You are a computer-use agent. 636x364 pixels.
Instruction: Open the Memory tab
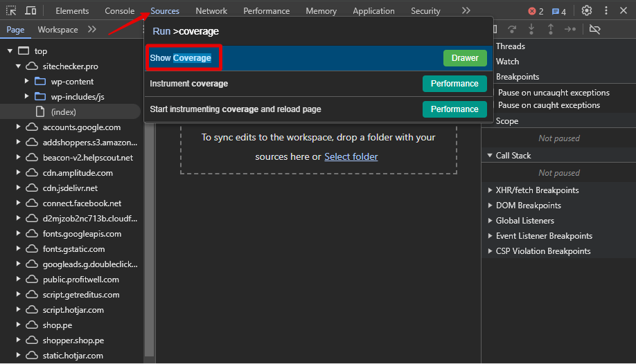click(x=321, y=11)
